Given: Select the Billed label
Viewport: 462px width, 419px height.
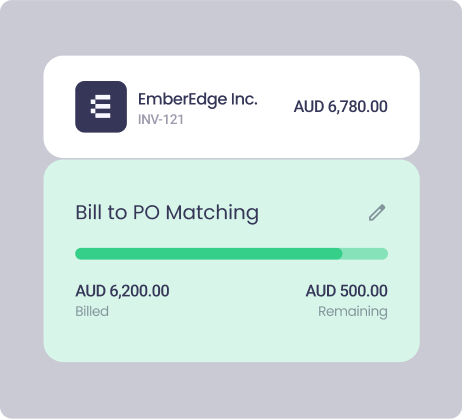Looking at the screenshot, I should click(92, 311).
